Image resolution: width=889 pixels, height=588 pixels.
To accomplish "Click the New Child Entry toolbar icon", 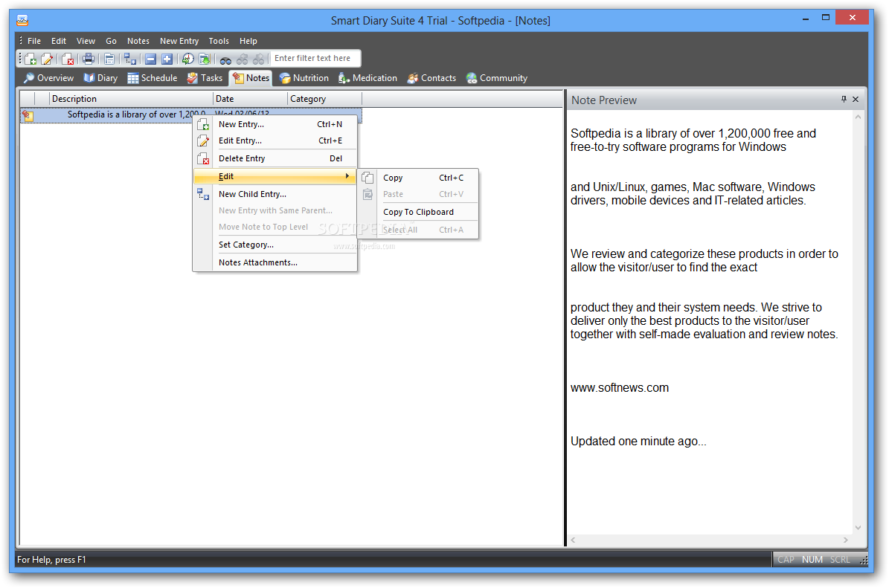I will [130, 59].
